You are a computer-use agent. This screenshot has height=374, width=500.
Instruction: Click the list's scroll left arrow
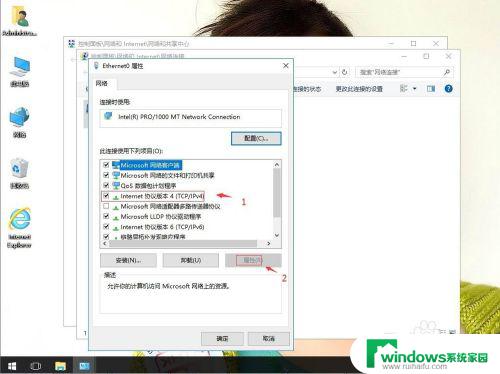[x=104, y=244]
